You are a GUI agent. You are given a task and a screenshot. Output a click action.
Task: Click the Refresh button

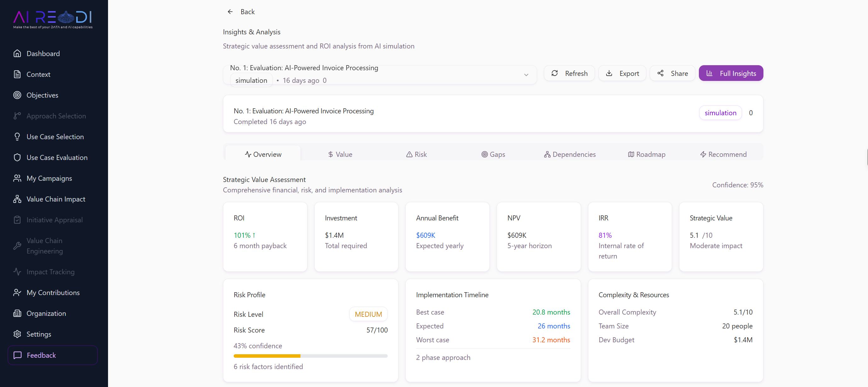click(x=569, y=73)
